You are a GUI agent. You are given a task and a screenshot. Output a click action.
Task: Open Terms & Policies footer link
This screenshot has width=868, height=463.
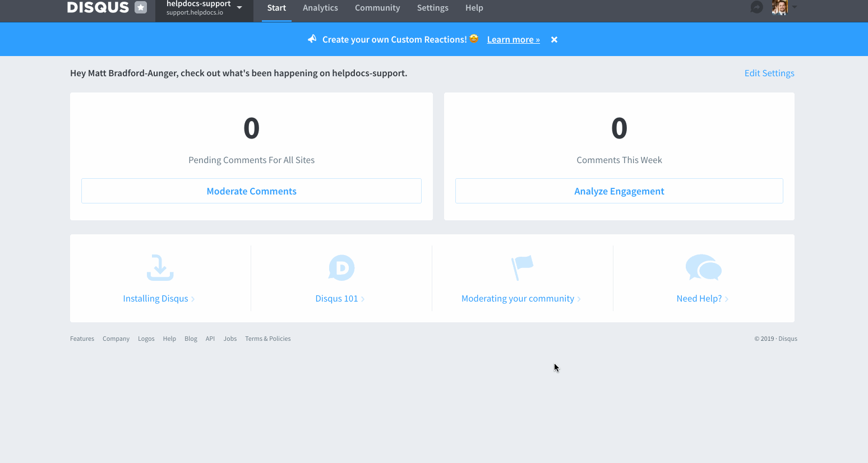(268, 339)
